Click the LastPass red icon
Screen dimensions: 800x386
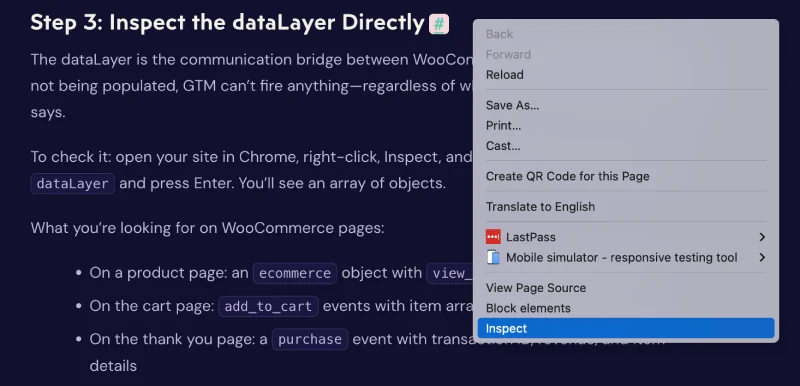pyautogui.click(x=493, y=237)
